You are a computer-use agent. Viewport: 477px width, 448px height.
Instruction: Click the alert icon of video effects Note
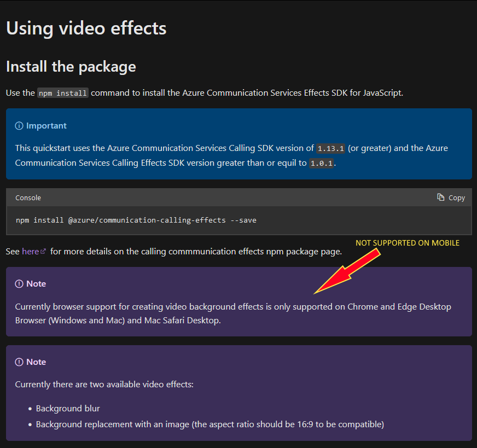(19, 362)
